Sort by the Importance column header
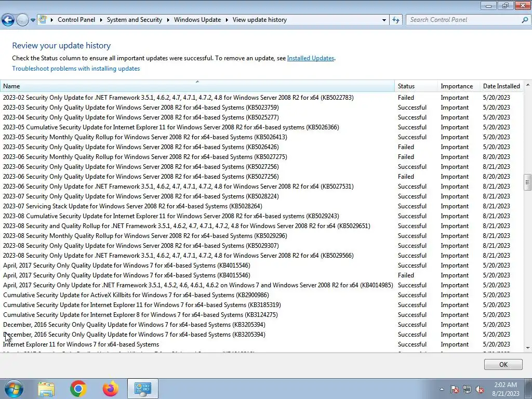532x399 pixels. pos(459,86)
